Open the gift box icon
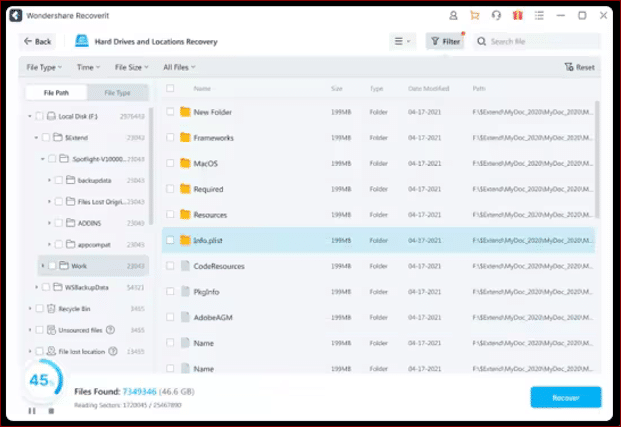Image resolution: width=621 pixels, height=427 pixels. coord(518,15)
